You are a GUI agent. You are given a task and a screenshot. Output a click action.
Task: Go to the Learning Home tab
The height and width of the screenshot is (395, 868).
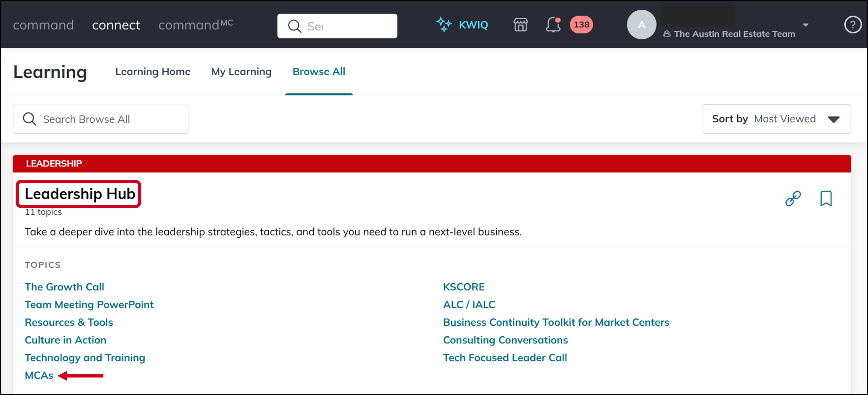click(153, 71)
